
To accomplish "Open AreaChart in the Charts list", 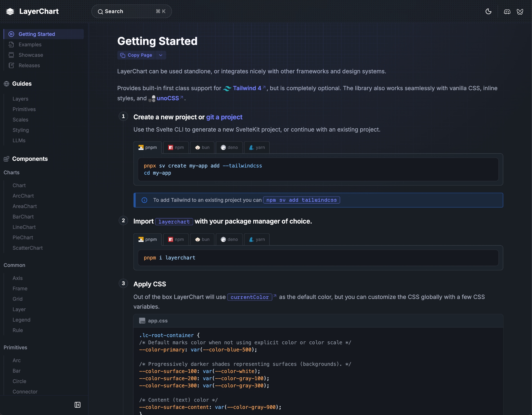I will click(x=25, y=206).
